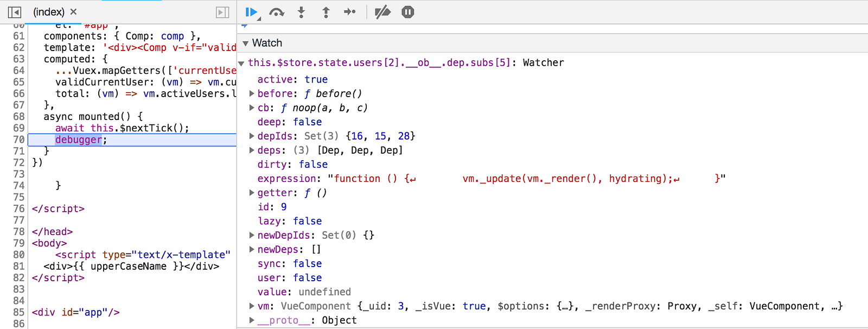
Task: Close the (index) file tab
Action: (74, 11)
